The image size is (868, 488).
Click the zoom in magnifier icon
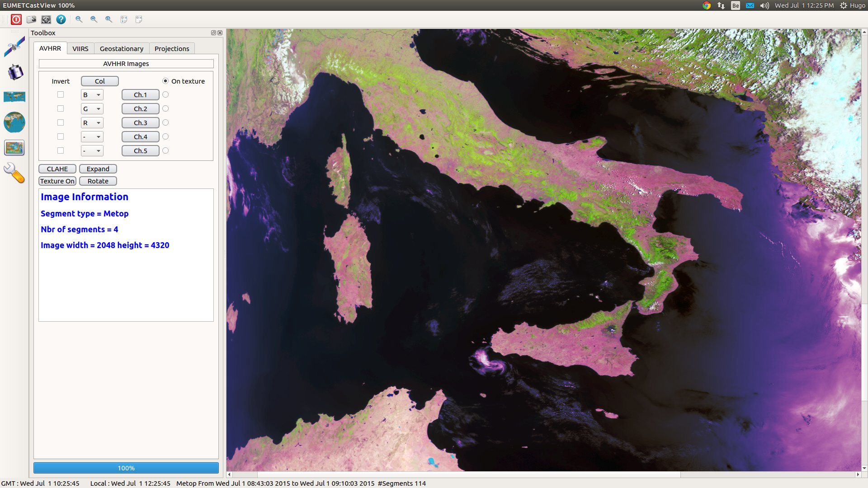point(93,19)
